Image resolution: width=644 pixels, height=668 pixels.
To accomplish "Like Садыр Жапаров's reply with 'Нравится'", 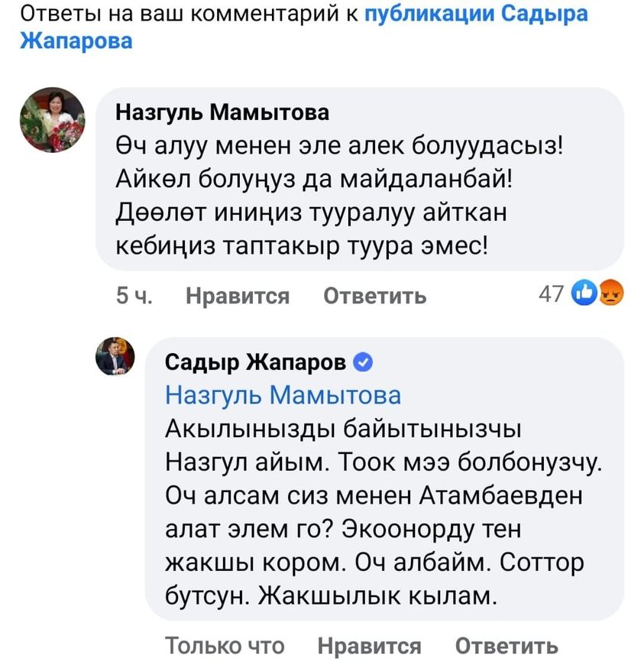I will (369, 646).
